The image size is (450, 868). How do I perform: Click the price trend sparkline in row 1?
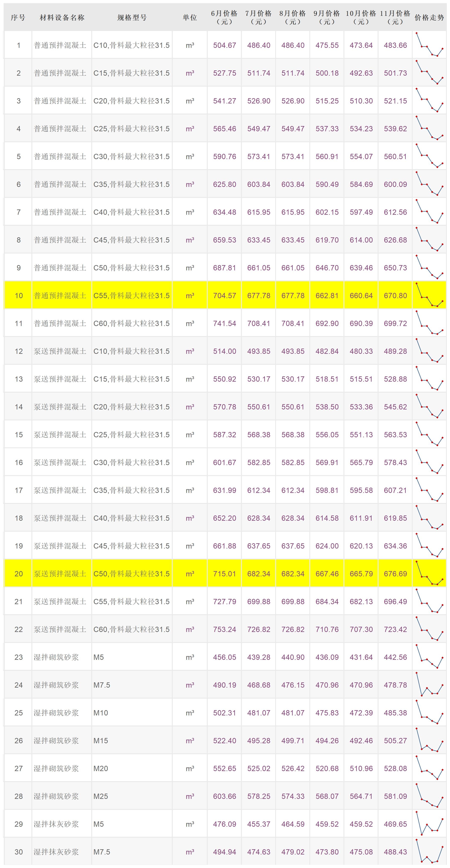(429, 45)
